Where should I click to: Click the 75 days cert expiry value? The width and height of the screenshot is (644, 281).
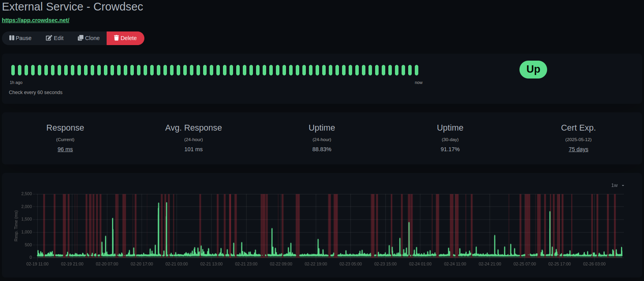(x=578, y=149)
